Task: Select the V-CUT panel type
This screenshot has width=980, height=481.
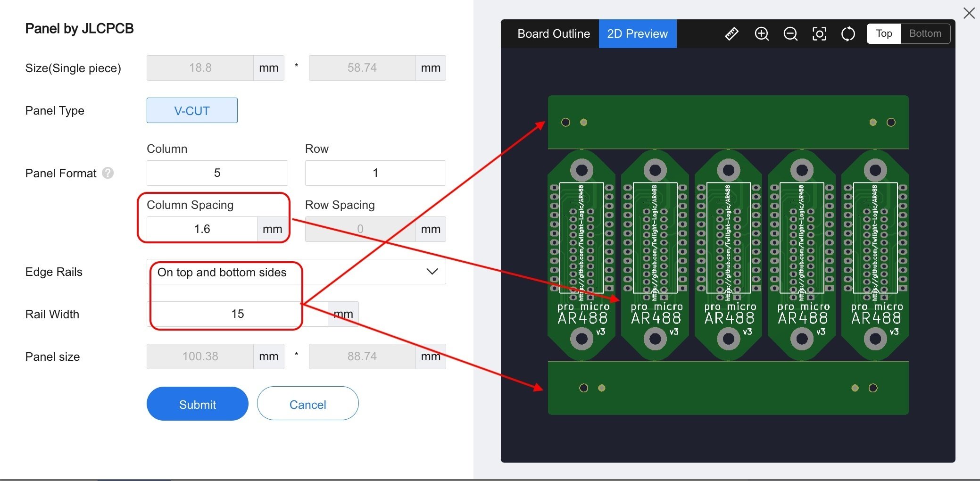Action: tap(191, 110)
